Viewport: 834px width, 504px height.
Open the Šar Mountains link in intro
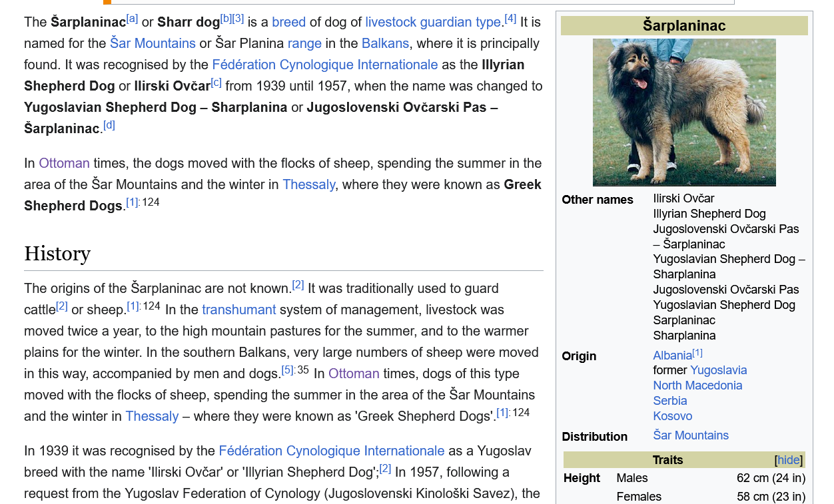(153, 43)
